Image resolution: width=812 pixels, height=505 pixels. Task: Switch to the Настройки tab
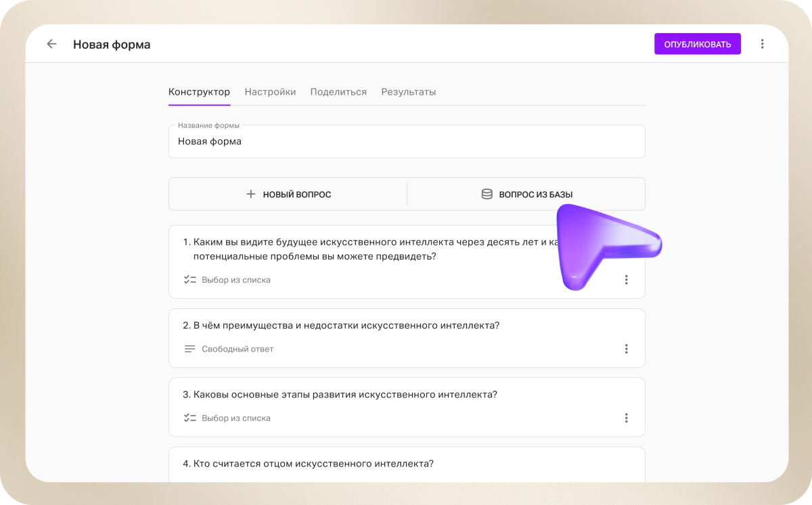pyautogui.click(x=270, y=92)
